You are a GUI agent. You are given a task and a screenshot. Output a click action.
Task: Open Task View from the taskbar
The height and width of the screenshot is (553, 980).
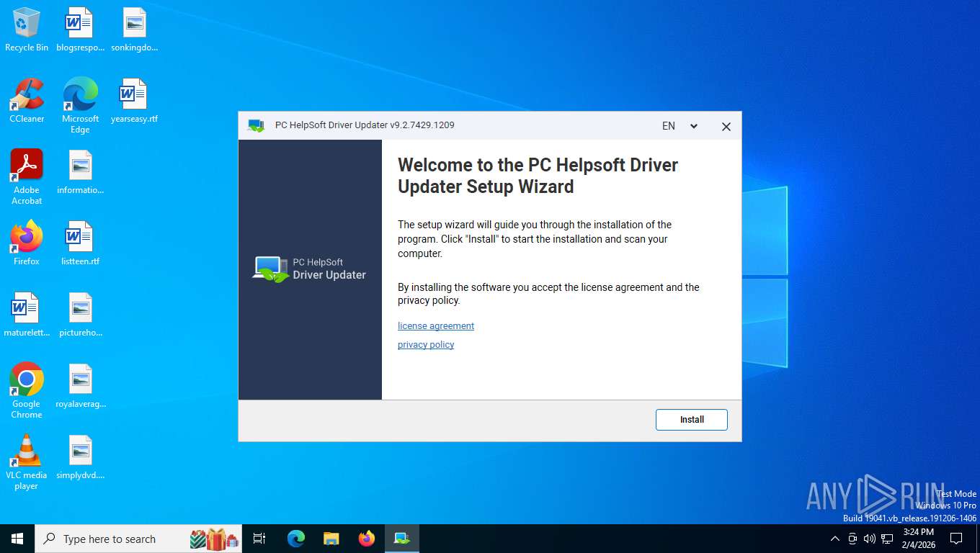click(259, 539)
